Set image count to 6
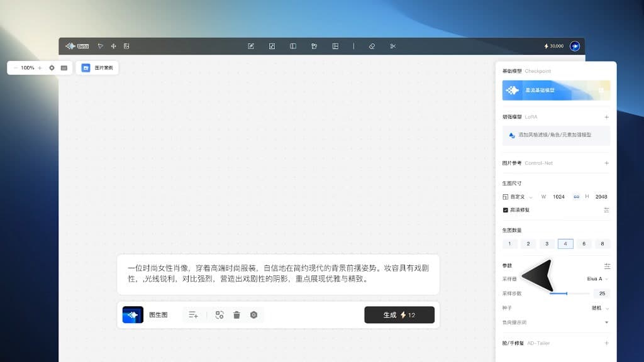This screenshot has width=644, height=362. tap(584, 244)
